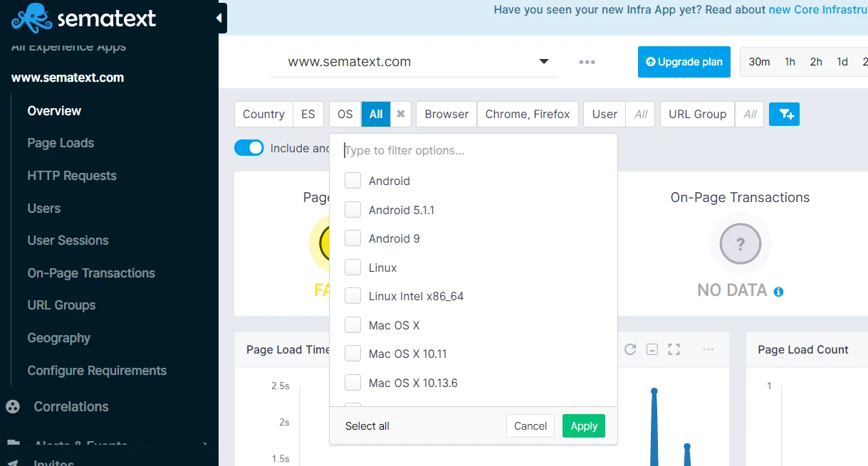Check the Mac OS X 10.13.6 option

[352, 383]
